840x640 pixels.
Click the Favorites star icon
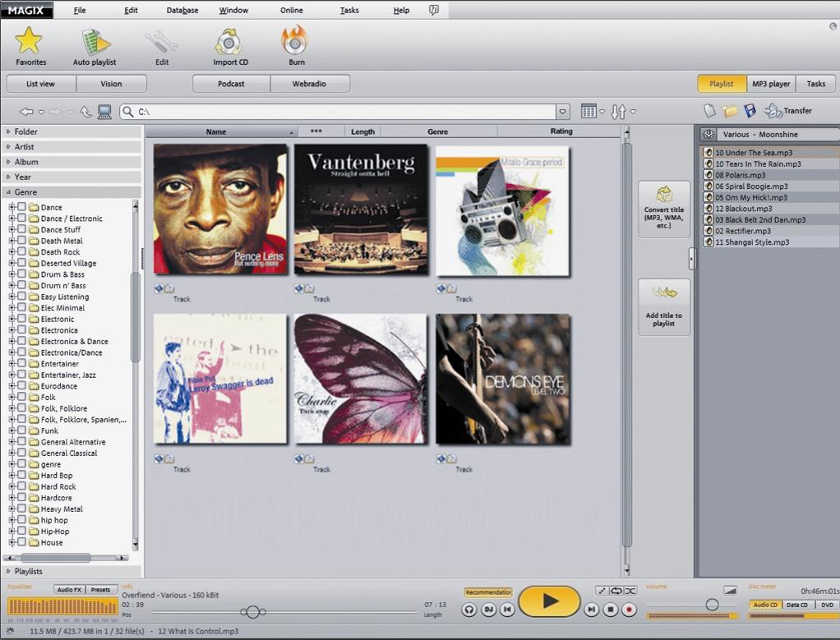[30, 41]
